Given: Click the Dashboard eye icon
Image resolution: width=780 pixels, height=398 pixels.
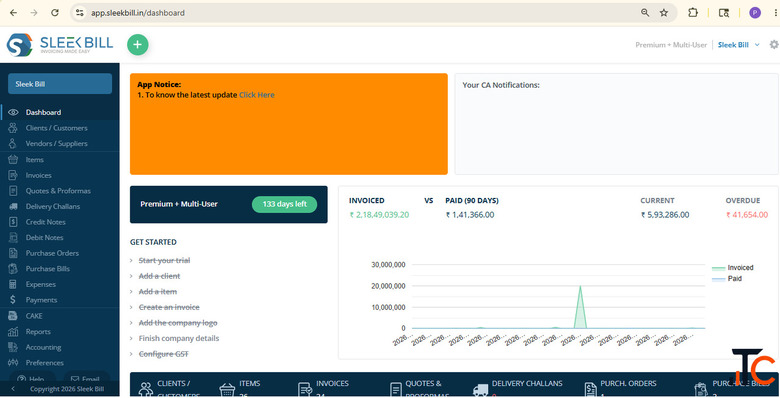Looking at the screenshot, I should 13,112.
